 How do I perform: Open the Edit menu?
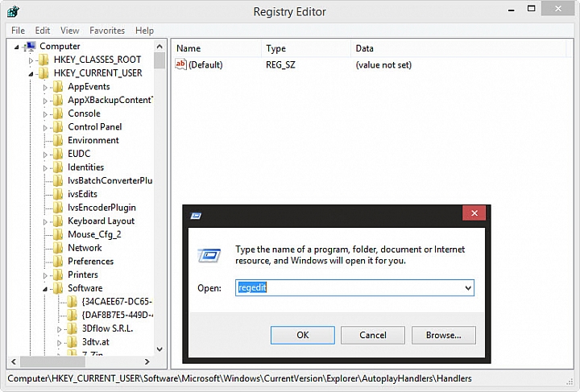click(43, 31)
